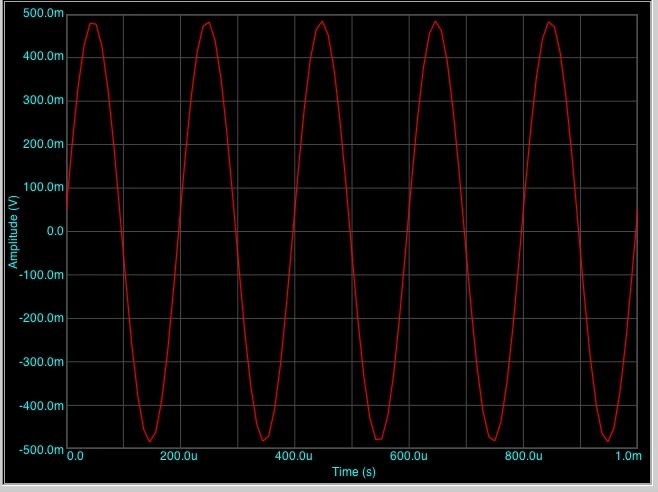Click the 200.0m amplitude axis label

click(43, 144)
